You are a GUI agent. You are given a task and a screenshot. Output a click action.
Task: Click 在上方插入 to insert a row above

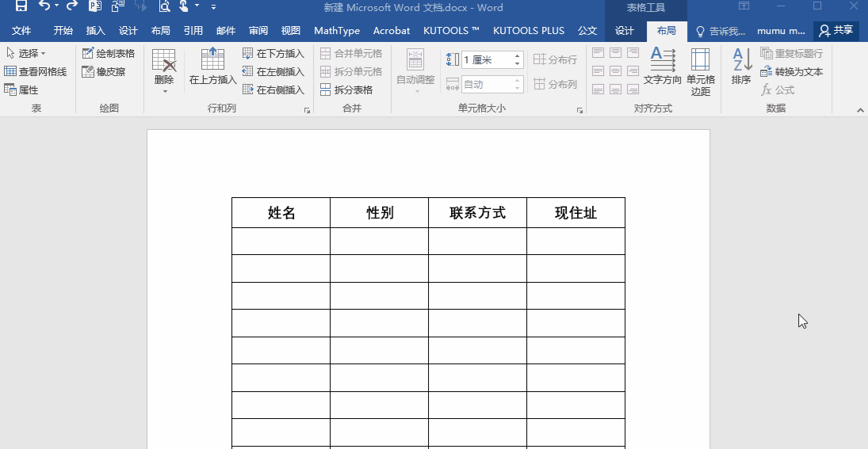[x=213, y=67]
